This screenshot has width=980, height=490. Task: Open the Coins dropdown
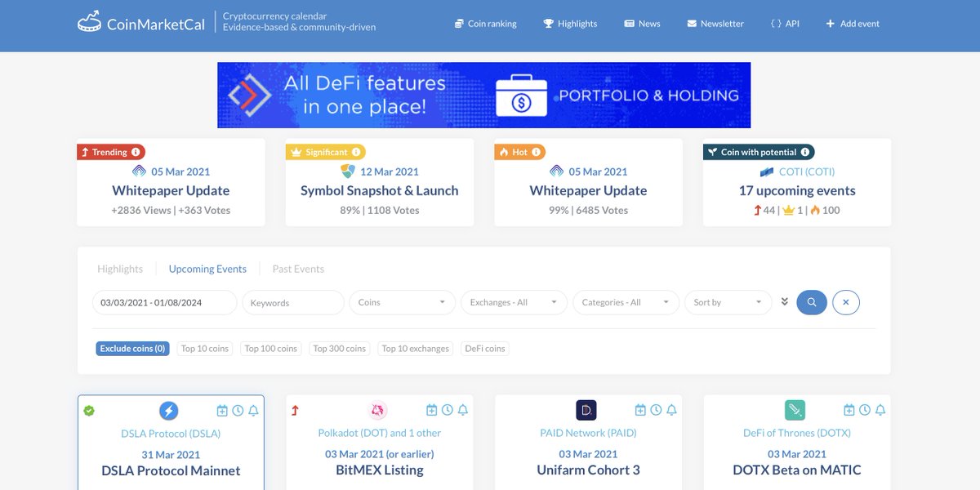(403, 302)
